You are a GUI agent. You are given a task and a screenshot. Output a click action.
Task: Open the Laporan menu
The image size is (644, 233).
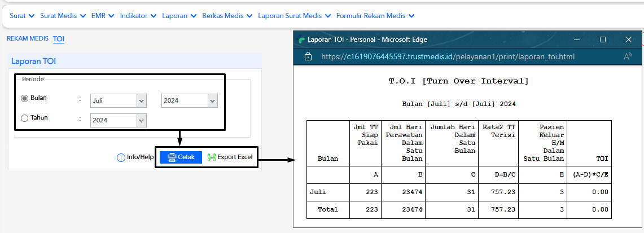click(179, 16)
